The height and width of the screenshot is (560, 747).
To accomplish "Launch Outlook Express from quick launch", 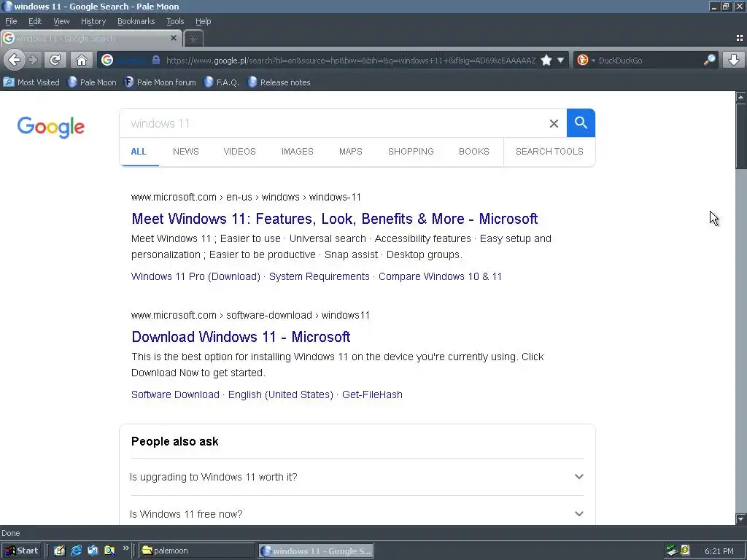I will [93, 551].
